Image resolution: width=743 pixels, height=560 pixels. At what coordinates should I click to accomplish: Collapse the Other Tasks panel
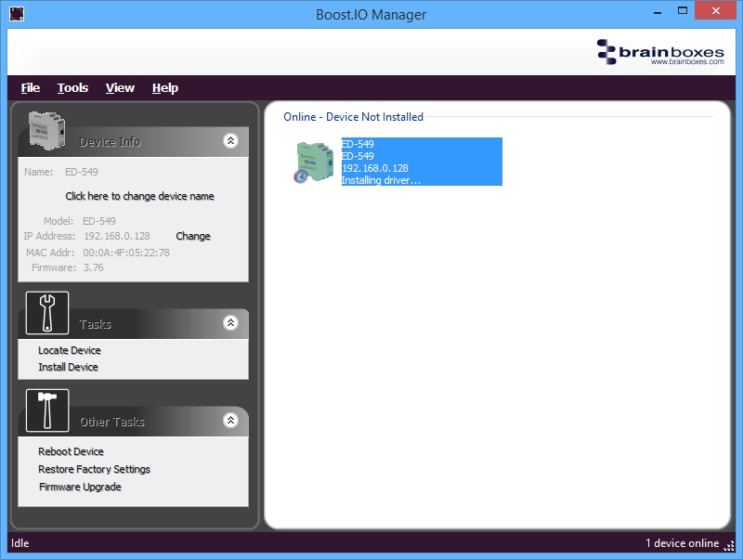[x=230, y=421]
